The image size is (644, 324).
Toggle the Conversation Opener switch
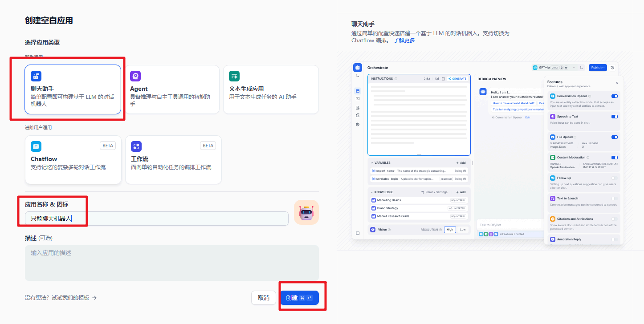pos(615,96)
